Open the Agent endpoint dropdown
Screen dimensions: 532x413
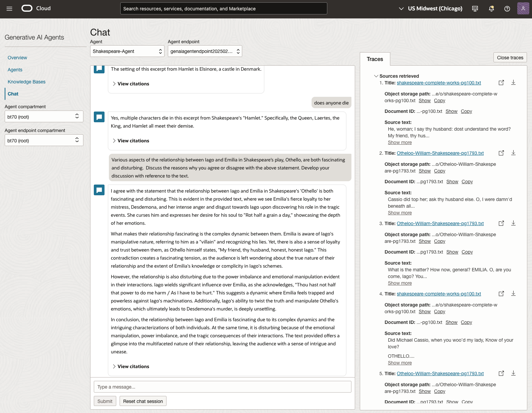(205, 51)
